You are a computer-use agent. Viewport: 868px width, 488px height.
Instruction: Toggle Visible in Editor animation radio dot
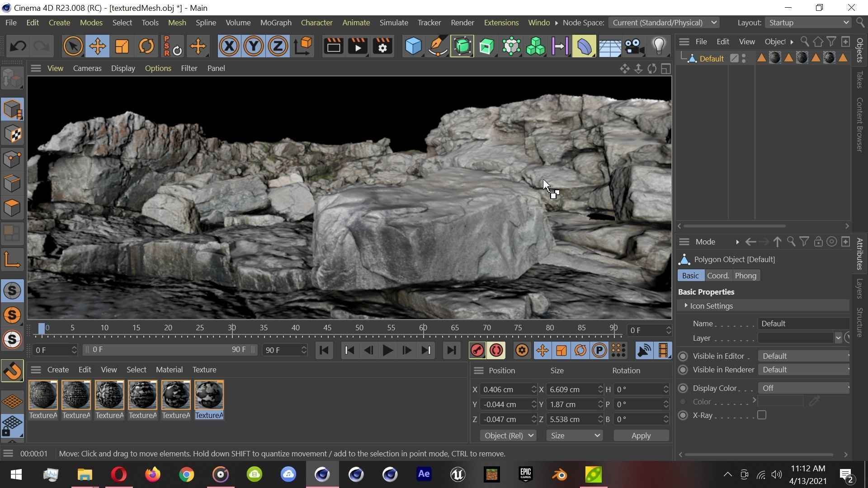[683, 357]
